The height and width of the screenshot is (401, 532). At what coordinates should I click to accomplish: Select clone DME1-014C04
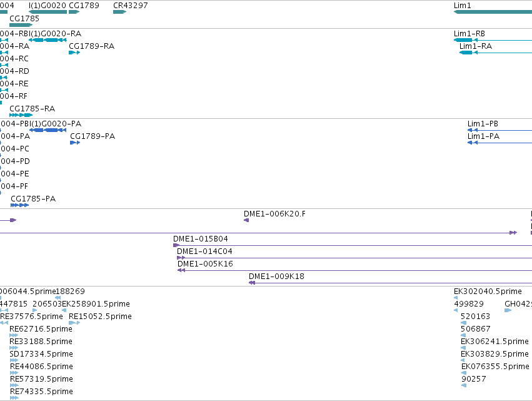click(354, 258)
